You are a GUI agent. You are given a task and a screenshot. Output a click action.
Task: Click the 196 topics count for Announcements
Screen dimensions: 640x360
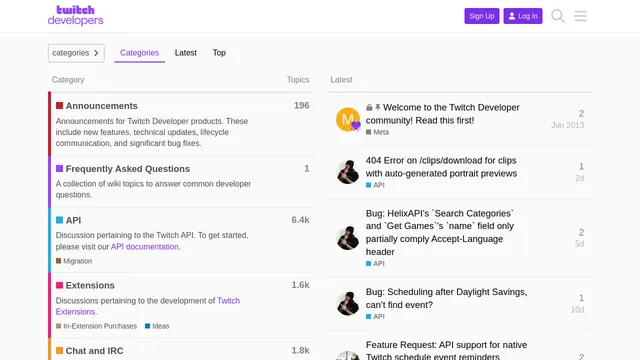click(302, 105)
